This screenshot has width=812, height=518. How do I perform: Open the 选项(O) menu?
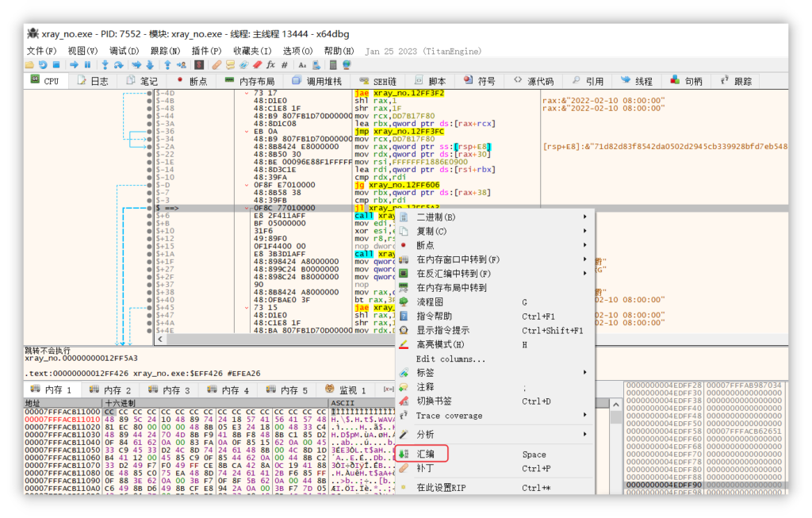pyautogui.click(x=298, y=51)
